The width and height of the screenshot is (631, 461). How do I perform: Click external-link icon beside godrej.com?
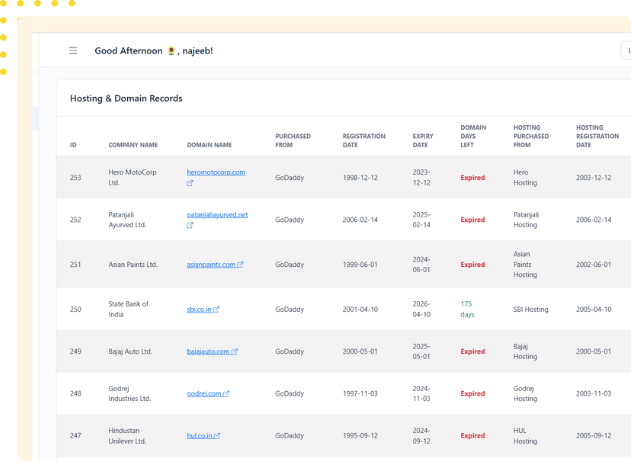pyautogui.click(x=226, y=393)
